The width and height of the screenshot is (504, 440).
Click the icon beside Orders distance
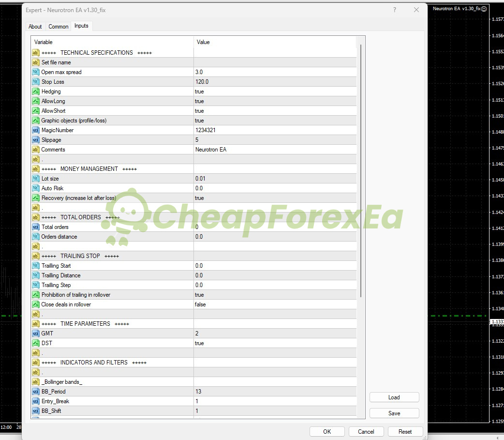click(36, 237)
